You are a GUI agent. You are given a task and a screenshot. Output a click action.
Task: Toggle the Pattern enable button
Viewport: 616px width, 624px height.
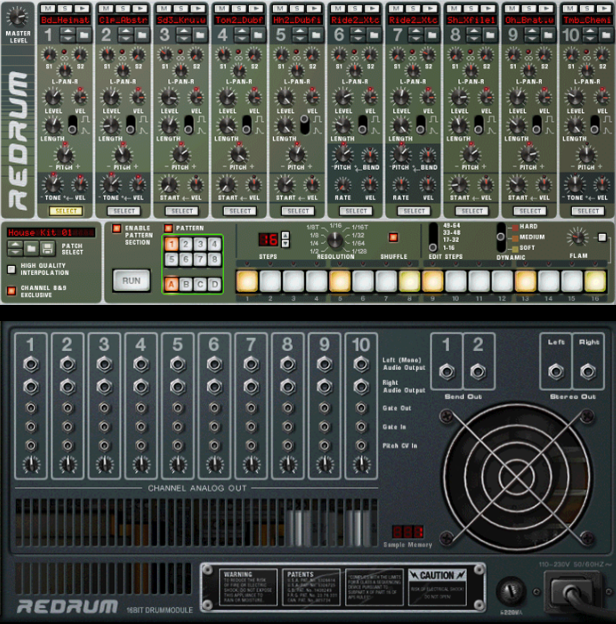[168, 228]
